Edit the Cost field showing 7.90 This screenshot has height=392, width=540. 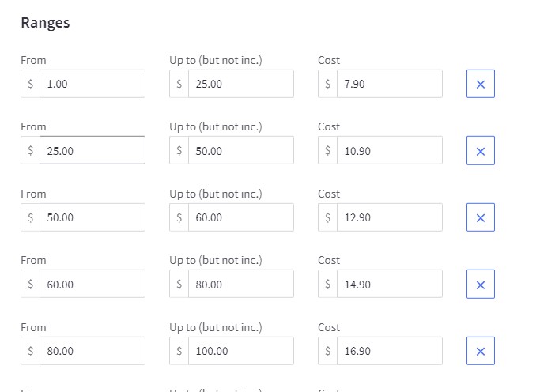pos(389,84)
